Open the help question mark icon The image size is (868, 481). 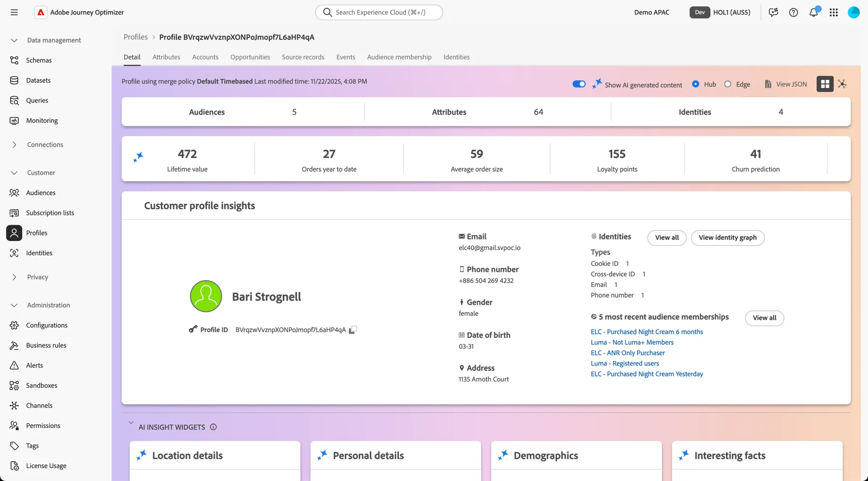793,12
